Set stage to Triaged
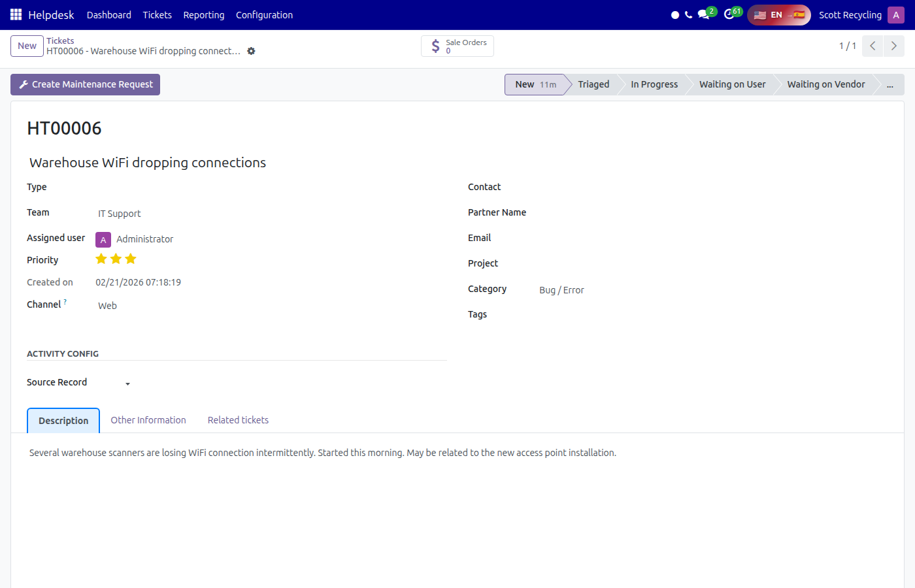Viewport: 915px width, 588px height. tap(593, 84)
